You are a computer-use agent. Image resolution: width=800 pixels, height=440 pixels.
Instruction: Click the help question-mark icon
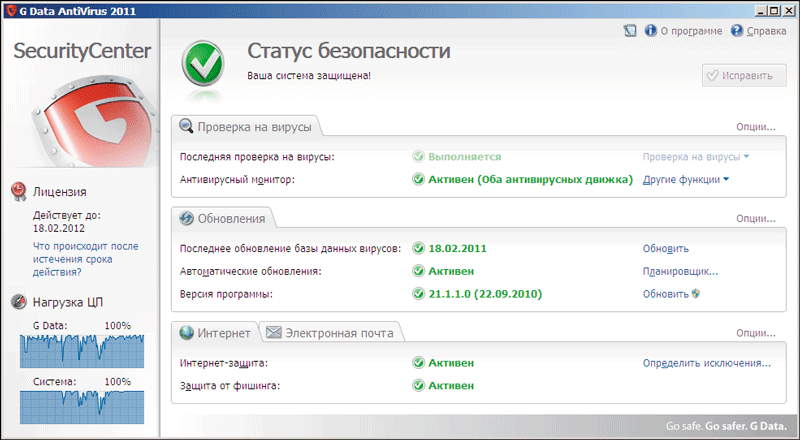tap(737, 31)
